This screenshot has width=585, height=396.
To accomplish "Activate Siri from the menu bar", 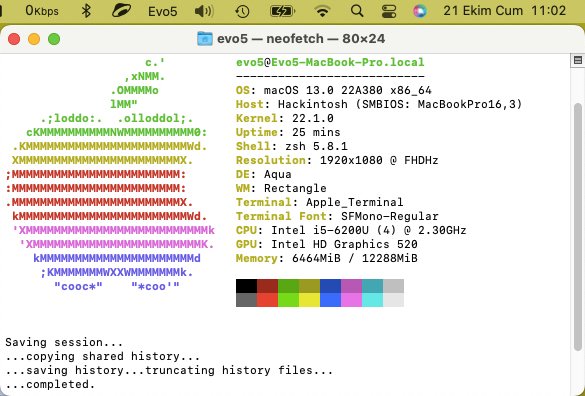I will point(420,11).
